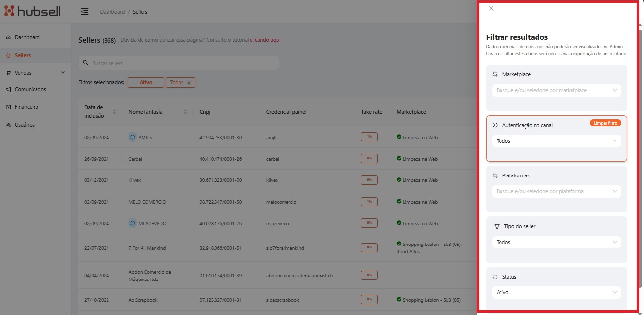Click the search magnifier icon

point(86,63)
